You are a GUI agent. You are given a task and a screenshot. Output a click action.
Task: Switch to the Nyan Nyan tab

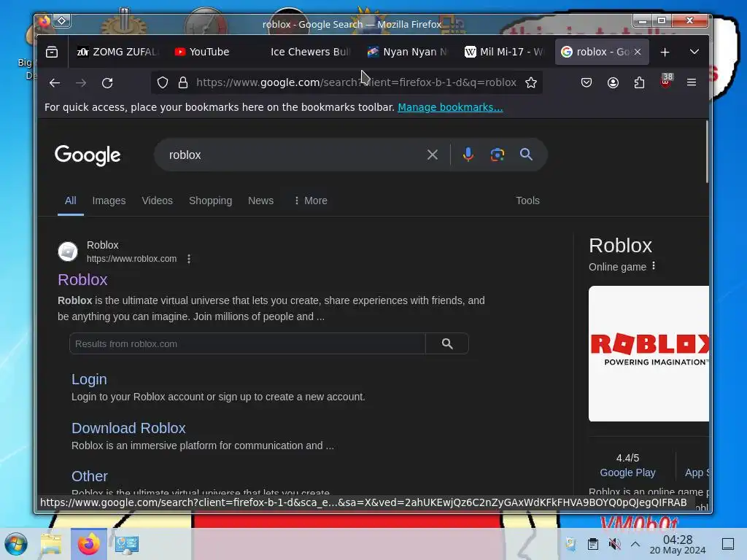(x=407, y=52)
